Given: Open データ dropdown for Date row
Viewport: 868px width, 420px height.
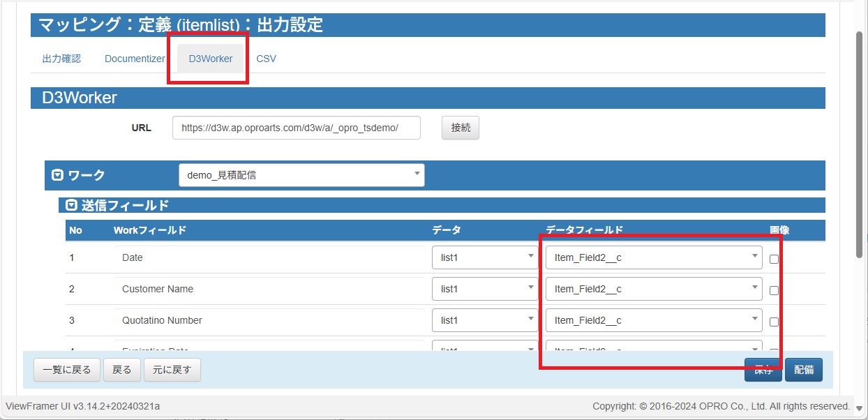Looking at the screenshot, I should pyautogui.click(x=485, y=257).
